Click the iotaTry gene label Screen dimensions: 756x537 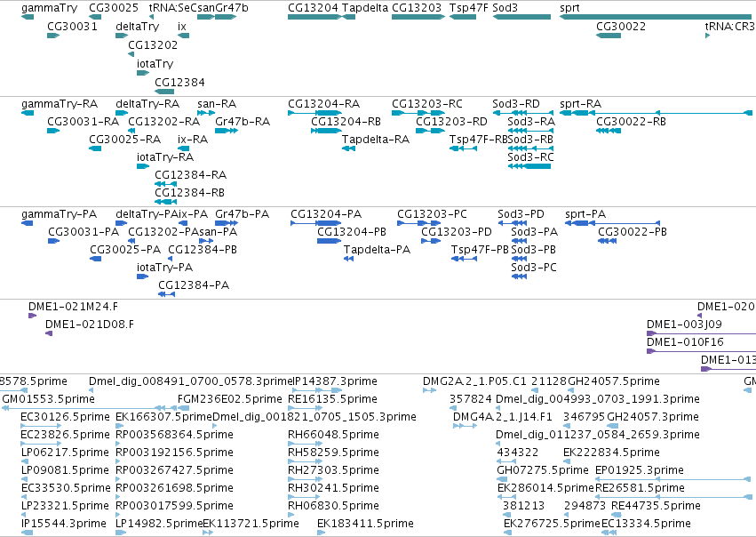(155, 64)
